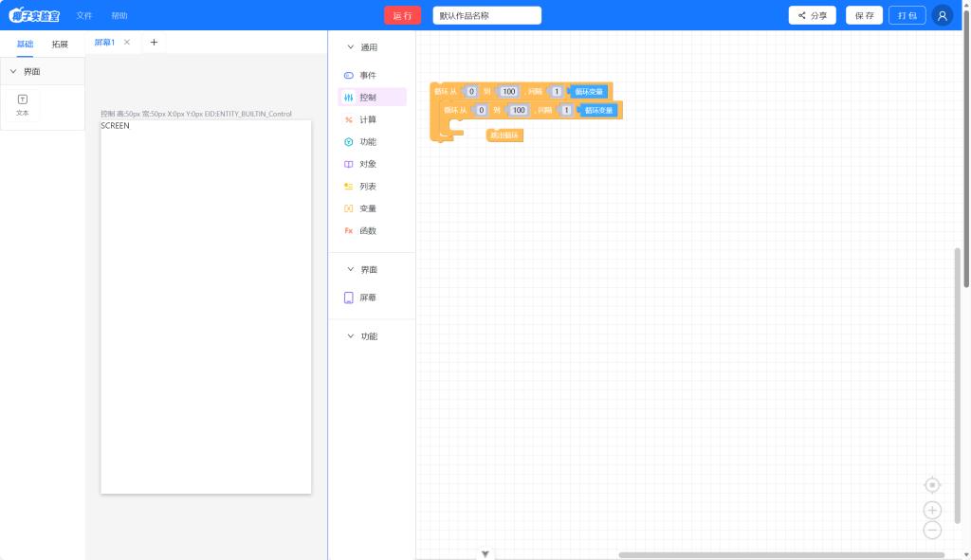Open the 对象 (Object) block category
Image resolution: width=971 pixels, height=560 pixels.
(367, 164)
